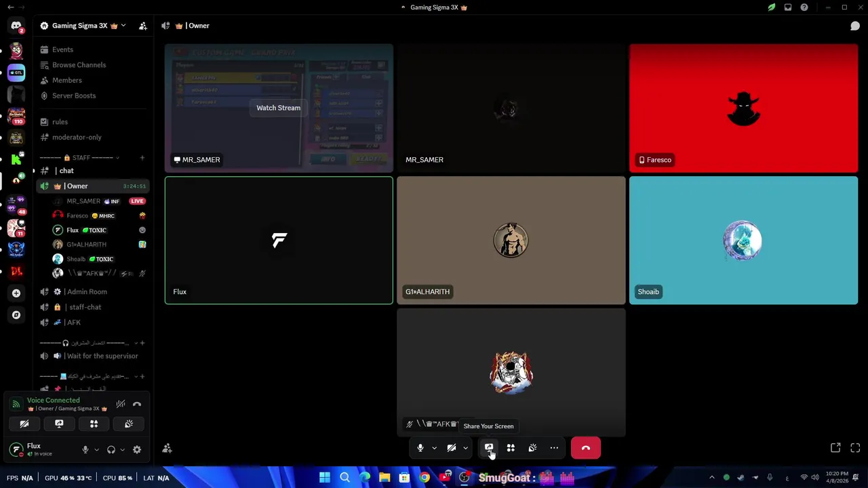This screenshot has height=488, width=868.
Task: Toggle mute in bottom call controls
Action: (x=420, y=448)
